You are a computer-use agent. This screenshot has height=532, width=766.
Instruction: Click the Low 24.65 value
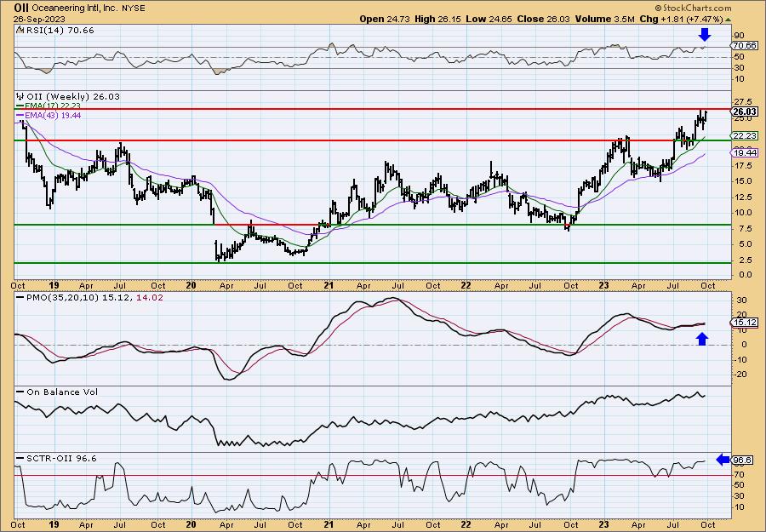pos(488,19)
